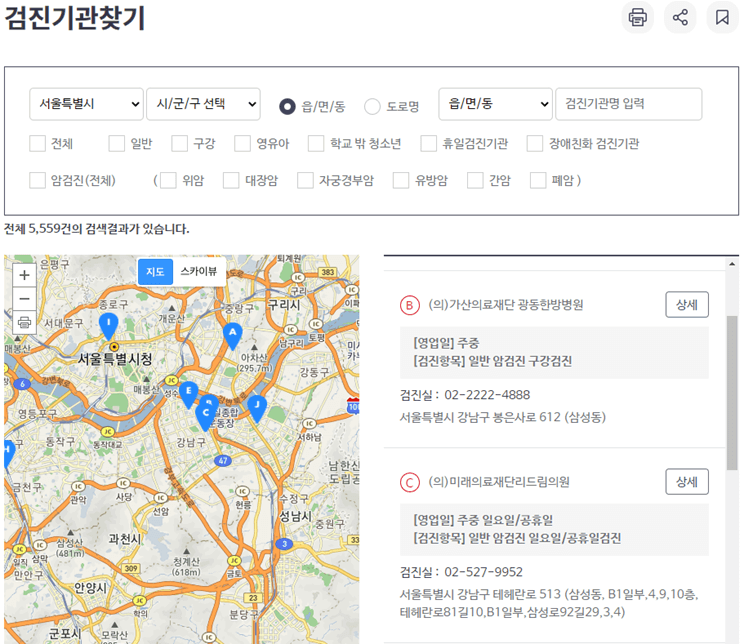The width and height of the screenshot is (744, 644).
Task: Click the (의)미래의료재단리드림의원 name
Action: (x=499, y=482)
